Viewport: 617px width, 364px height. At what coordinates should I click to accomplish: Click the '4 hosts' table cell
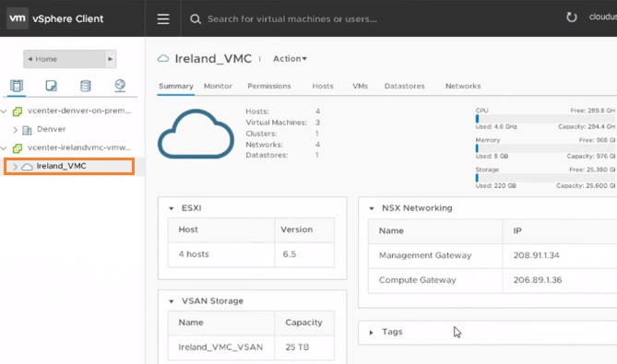(x=221, y=254)
